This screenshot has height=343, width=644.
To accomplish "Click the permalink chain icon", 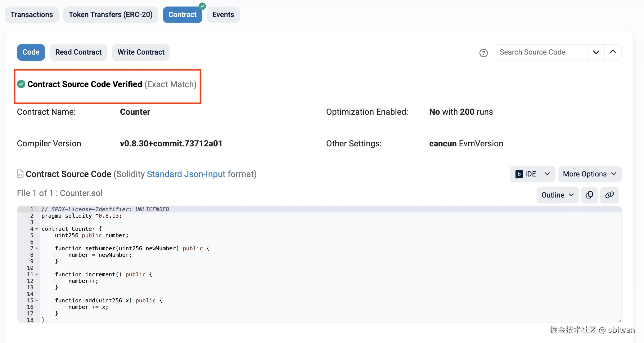I will click(609, 195).
